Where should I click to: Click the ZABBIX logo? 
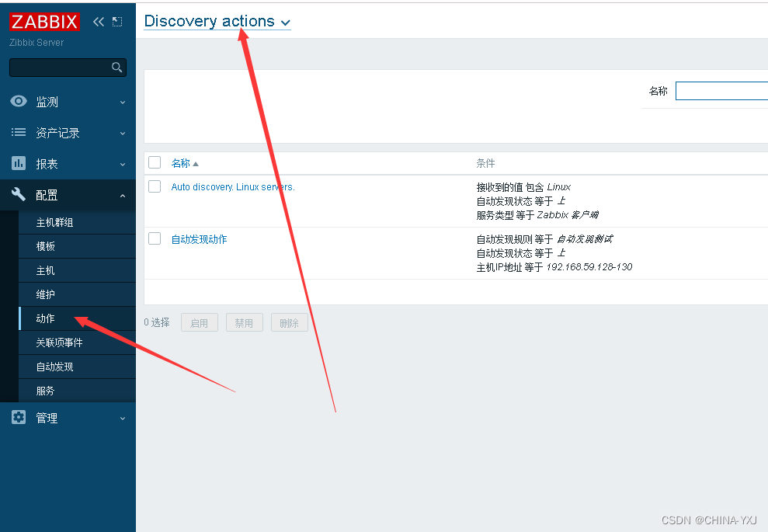(44, 22)
